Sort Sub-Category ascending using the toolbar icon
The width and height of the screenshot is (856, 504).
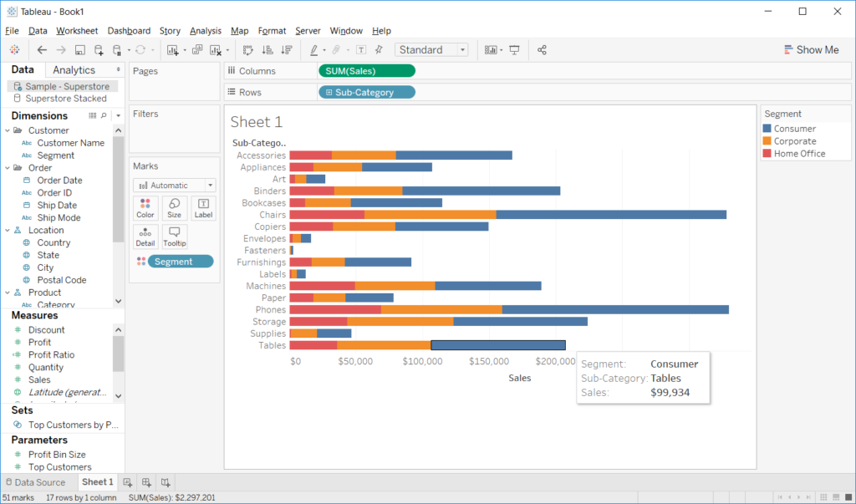(x=268, y=49)
